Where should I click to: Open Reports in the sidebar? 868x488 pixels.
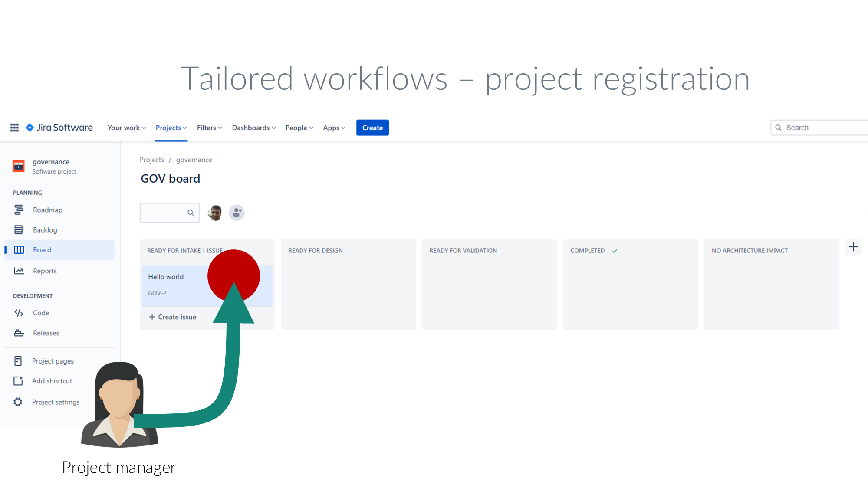pyautogui.click(x=45, y=271)
